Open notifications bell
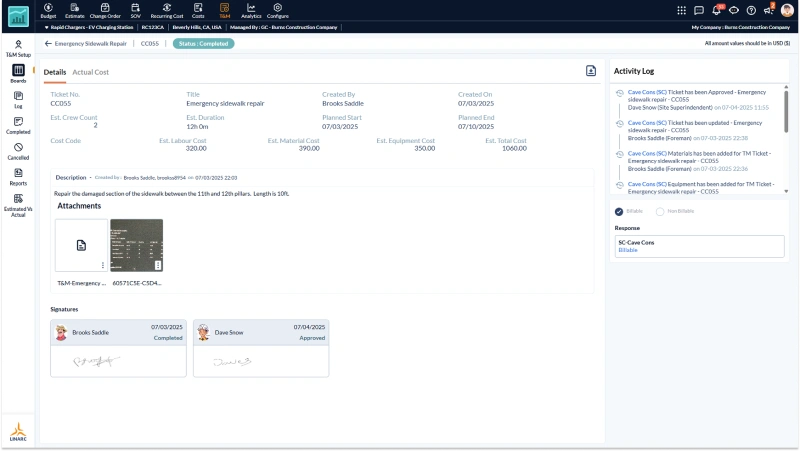 click(716, 10)
